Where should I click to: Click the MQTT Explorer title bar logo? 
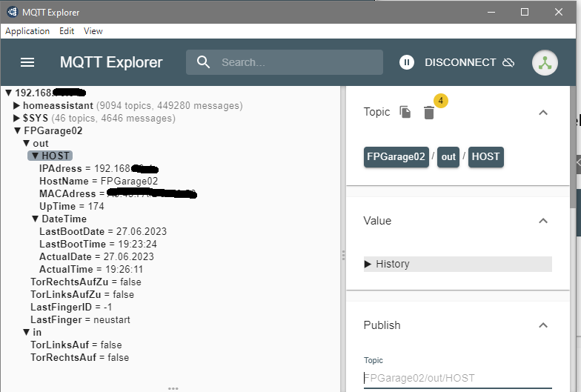(x=13, y=12)
